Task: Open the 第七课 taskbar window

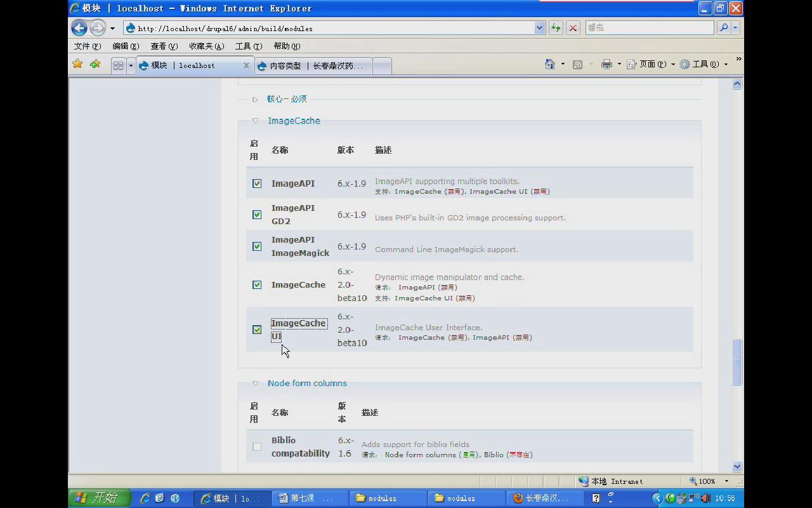Action: 310,498
